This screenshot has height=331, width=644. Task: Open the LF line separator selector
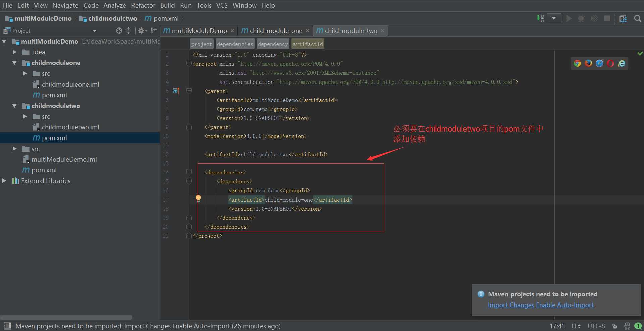click(576, 326)
